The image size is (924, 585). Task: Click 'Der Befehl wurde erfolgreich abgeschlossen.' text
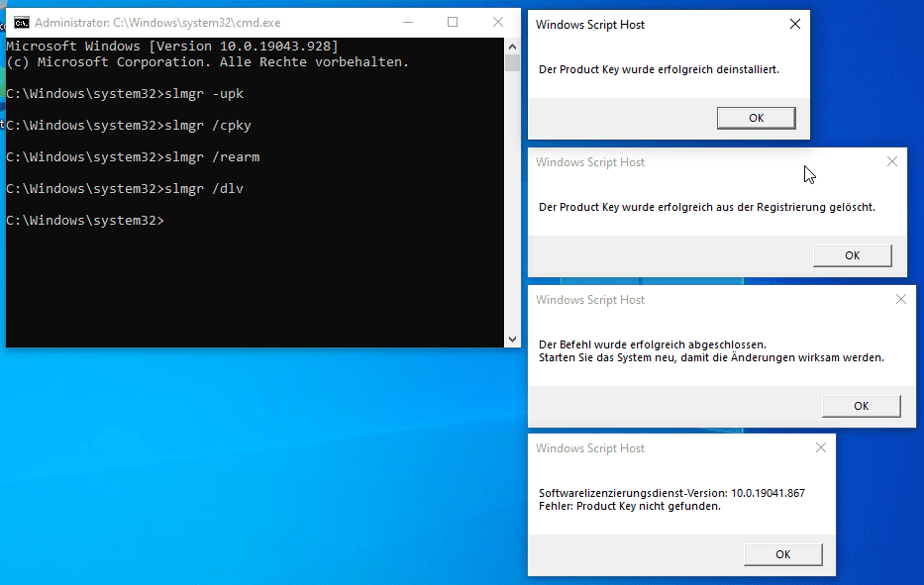[x=653, y=344]
